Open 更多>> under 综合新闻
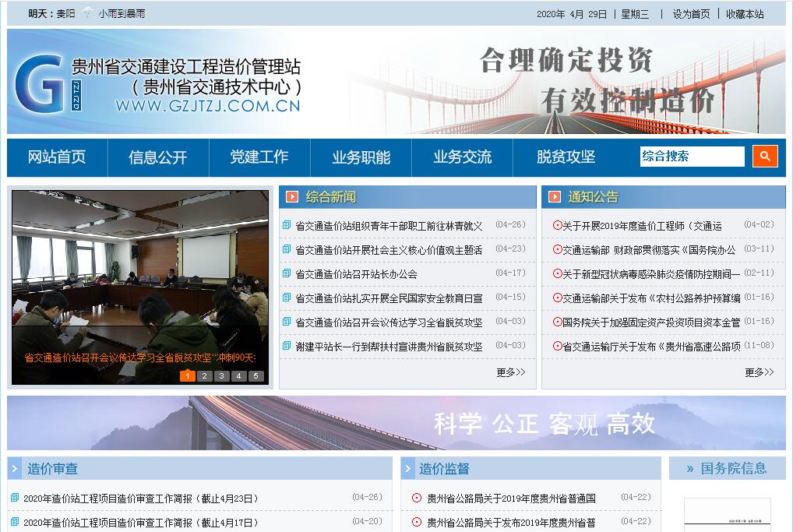793x532 pixels. tap(511, 372)
